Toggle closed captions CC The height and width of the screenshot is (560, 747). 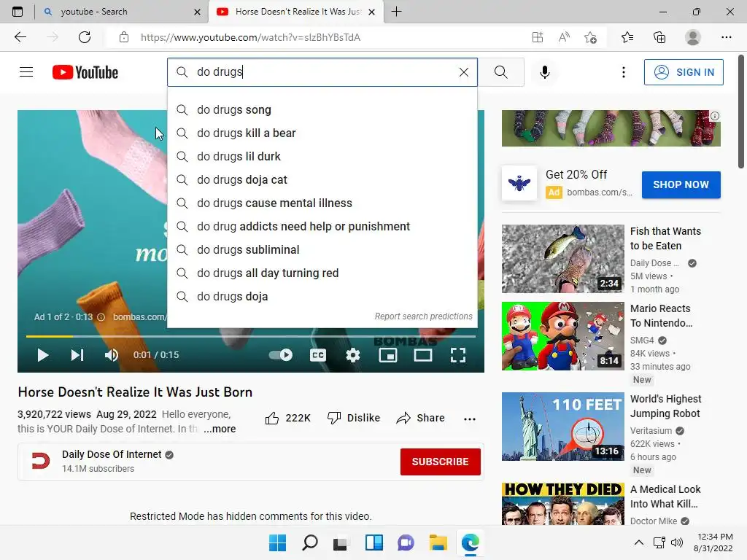pyautogui.click(x=318, y=355)
